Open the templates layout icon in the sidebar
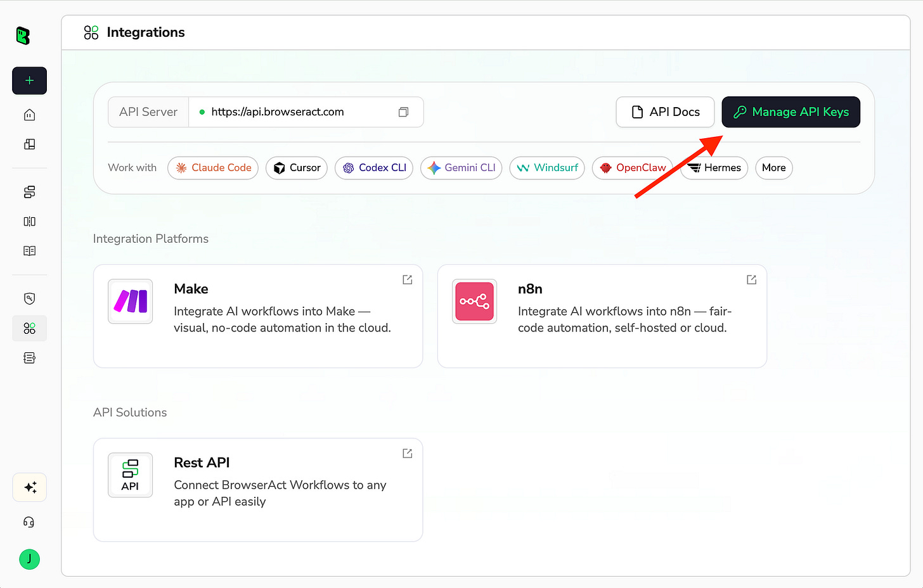 coord(29,144)
